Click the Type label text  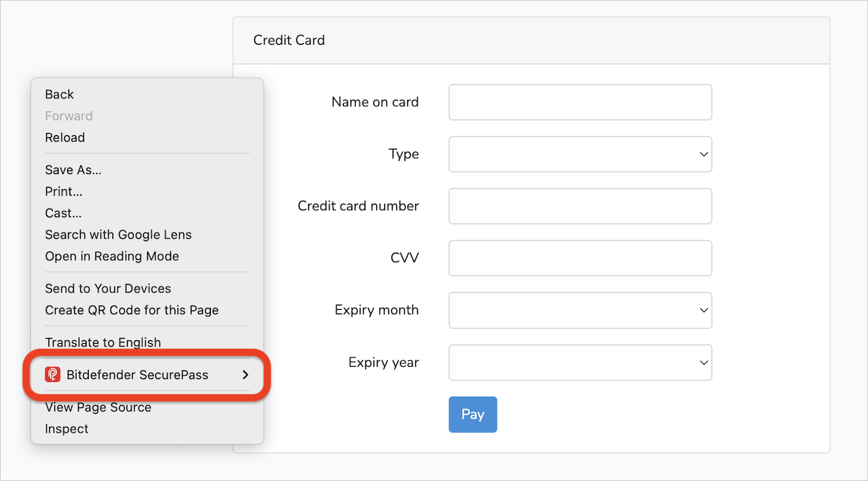[x=404, y=155]
